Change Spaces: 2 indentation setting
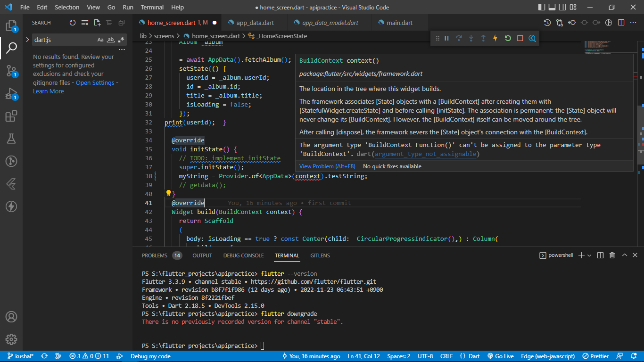 coord(398,356)
